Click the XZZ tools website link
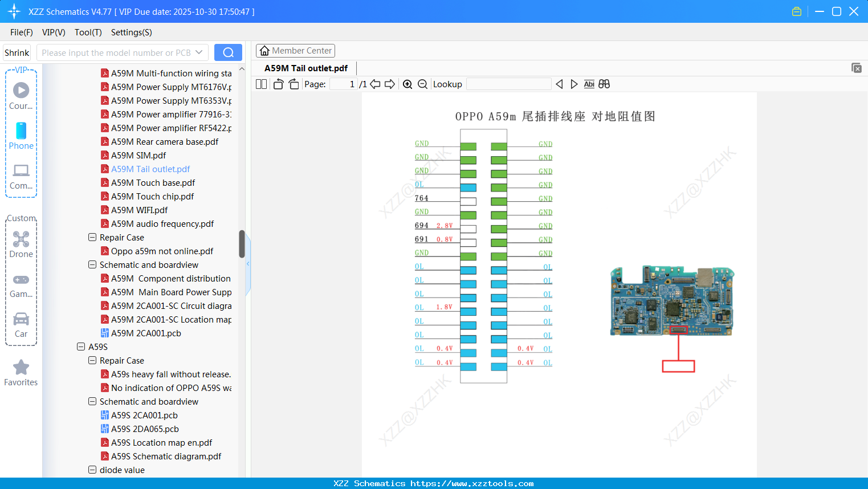 coord(472,483)
